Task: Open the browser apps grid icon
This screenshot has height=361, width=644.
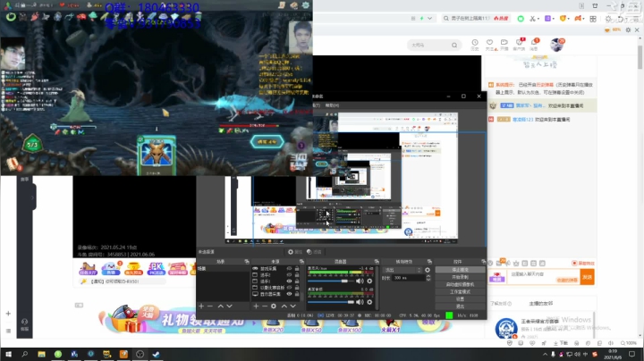Action: (x=593, y=19)
